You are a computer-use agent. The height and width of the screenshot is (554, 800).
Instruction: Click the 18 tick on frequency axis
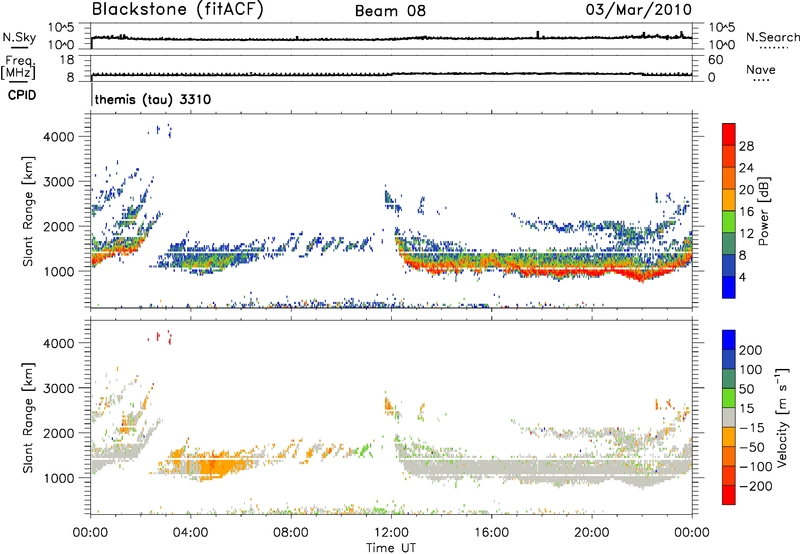tap(66, 60)
